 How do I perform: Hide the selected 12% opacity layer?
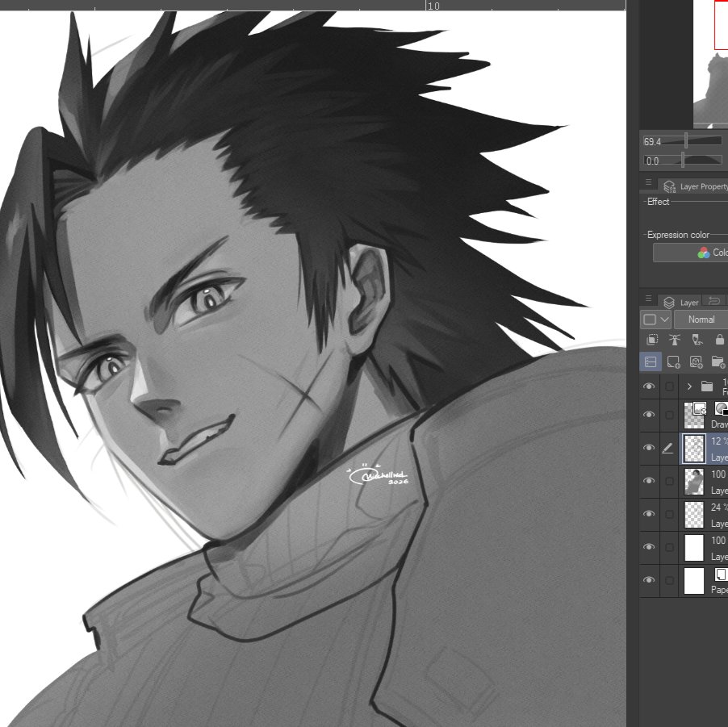tap(649, 448)
